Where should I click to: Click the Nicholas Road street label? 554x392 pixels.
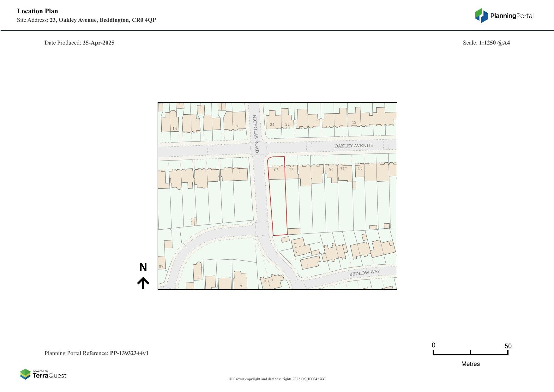pos(256,134)
